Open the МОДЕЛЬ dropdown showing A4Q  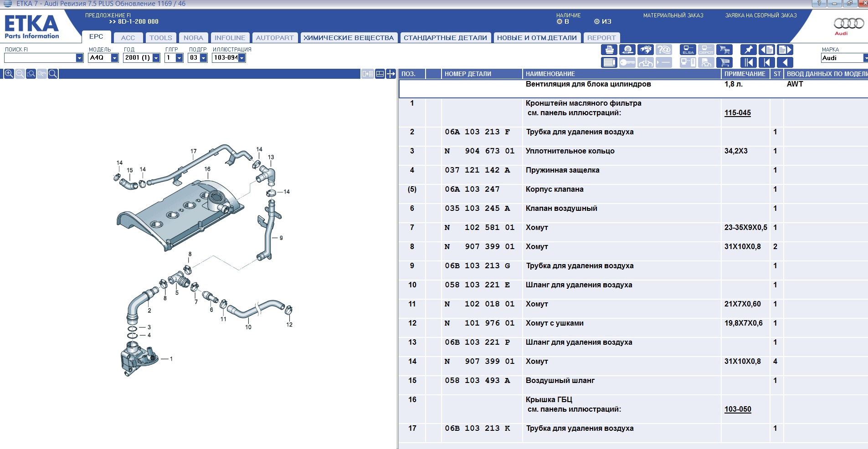[x=115, y=58]
